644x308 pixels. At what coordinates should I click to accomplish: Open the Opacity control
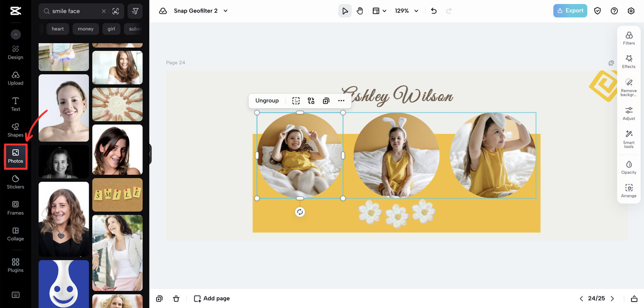coord(629,168)
